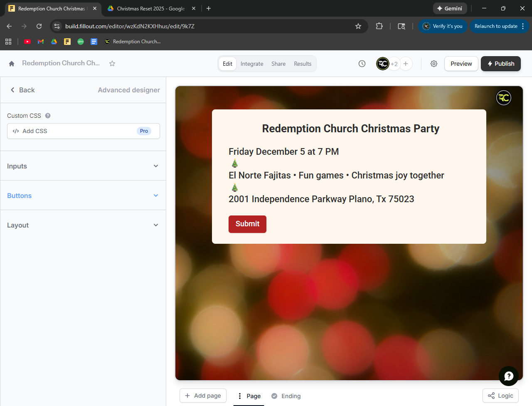532x406 pixels.
Task: Open browser extensions puzzle icon
Action: [x=379, y=26]
